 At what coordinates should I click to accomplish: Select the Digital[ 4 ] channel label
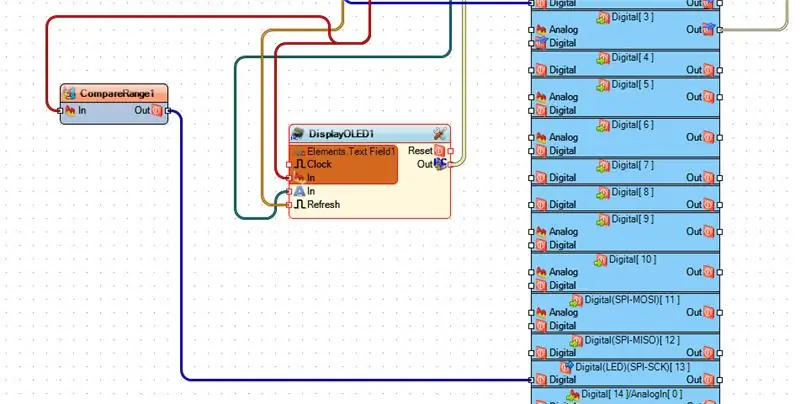pyautogui.click(x=633, y=57)
